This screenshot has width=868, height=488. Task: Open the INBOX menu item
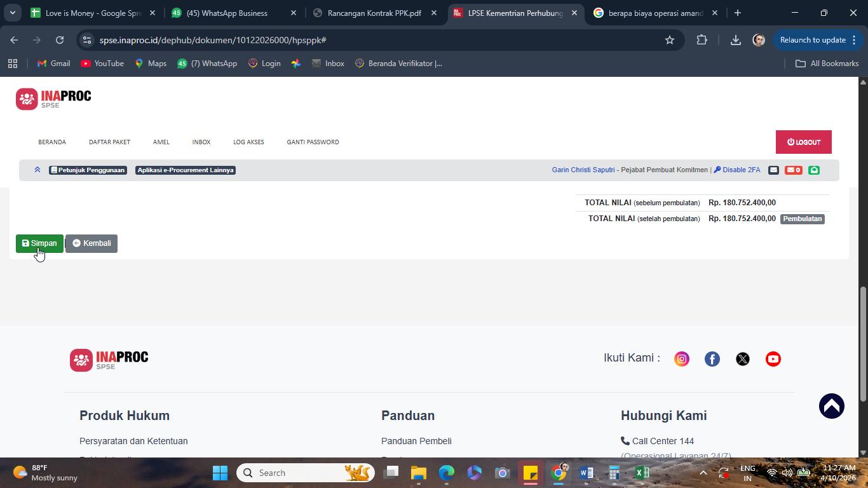pos(201,142)
